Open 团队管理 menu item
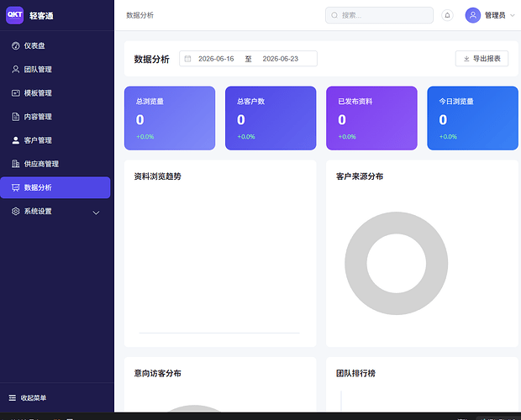This screenshot has width=521, height=420. pyautogui.click(x=55, y=70)
